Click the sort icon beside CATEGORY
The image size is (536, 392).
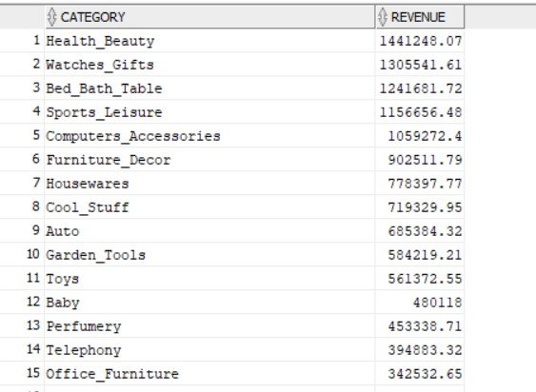click(51, 17)
